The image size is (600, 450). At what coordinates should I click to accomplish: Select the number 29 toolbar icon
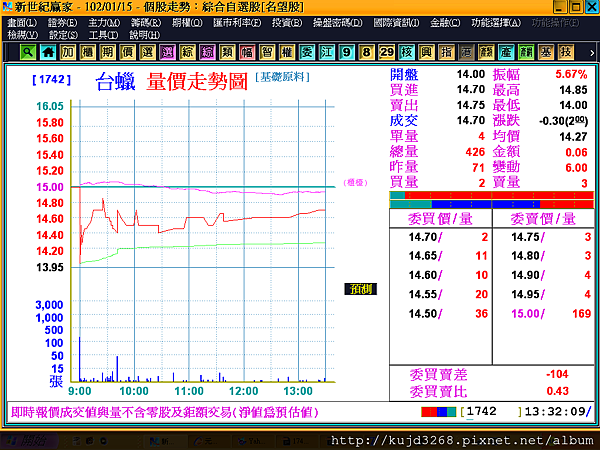[386, 52]
